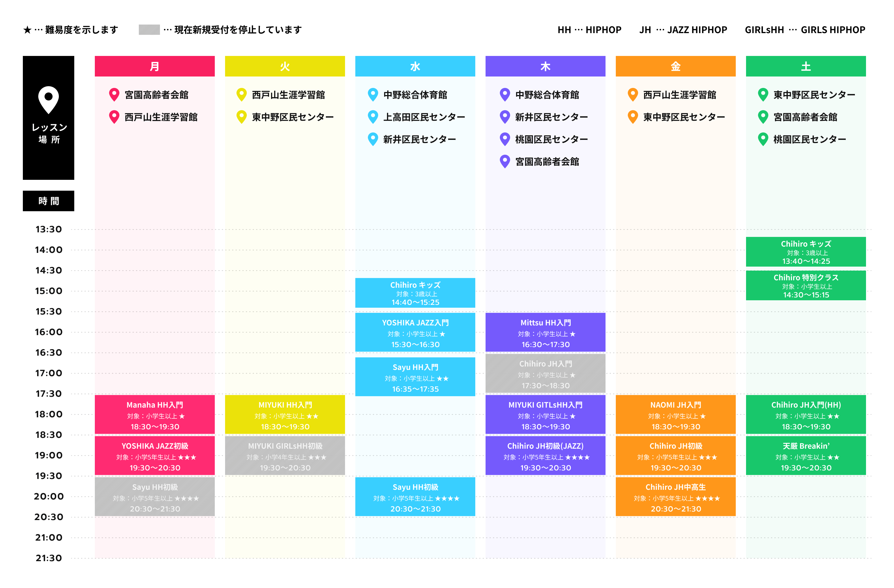Click the purple pin beside 宮園高齢者会館 under Thursday
This screenshot has height=588, width=894.
point(505,162)
